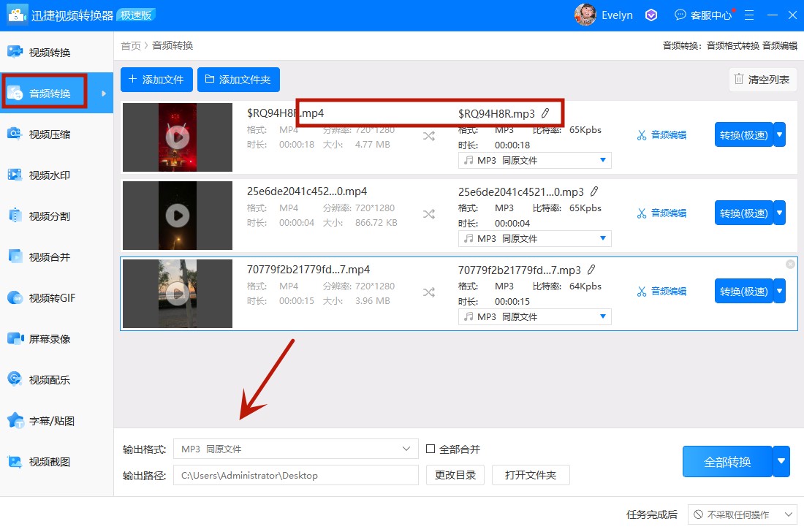Click the output path input field
Viewport: 804px width, 532px height.
(295, 474)
